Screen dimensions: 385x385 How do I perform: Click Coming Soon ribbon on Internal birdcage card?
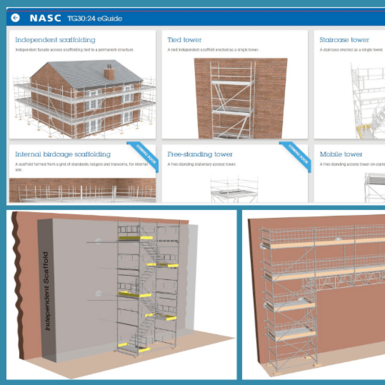[143, 156]
